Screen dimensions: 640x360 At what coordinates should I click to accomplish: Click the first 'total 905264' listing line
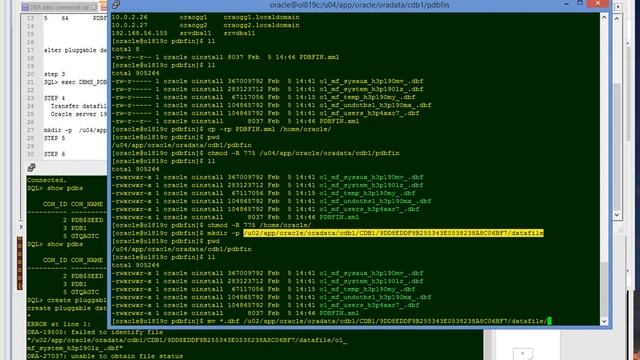[136, 73]
